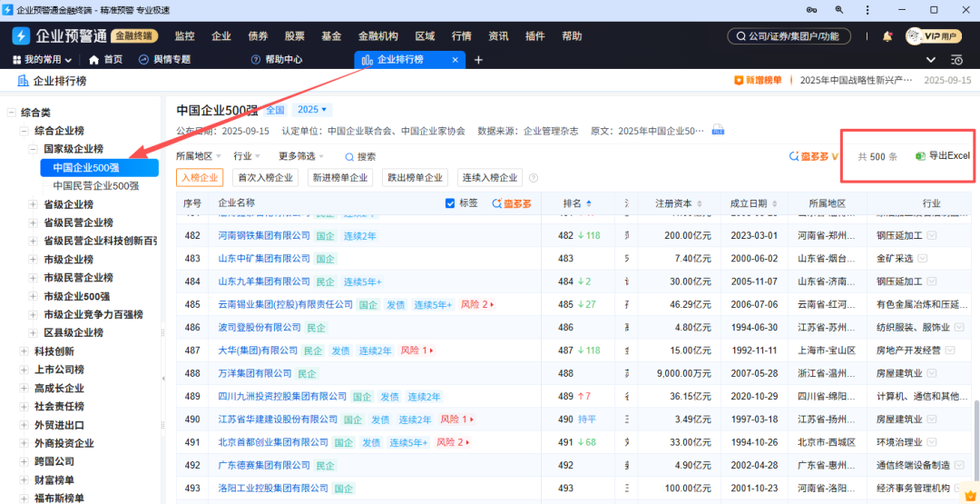The image size is (980, 504).
Task: Select the 连续入榜企业 filter button
Action: coord(490,178)
